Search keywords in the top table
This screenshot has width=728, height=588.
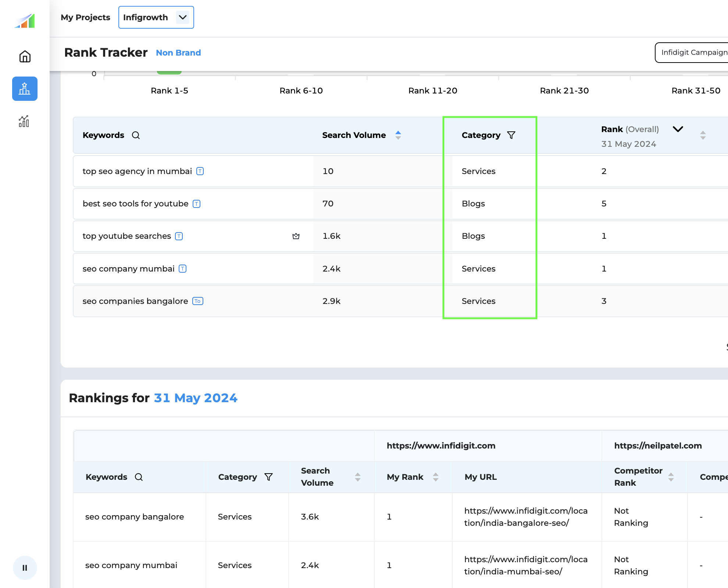coord(136,135)
